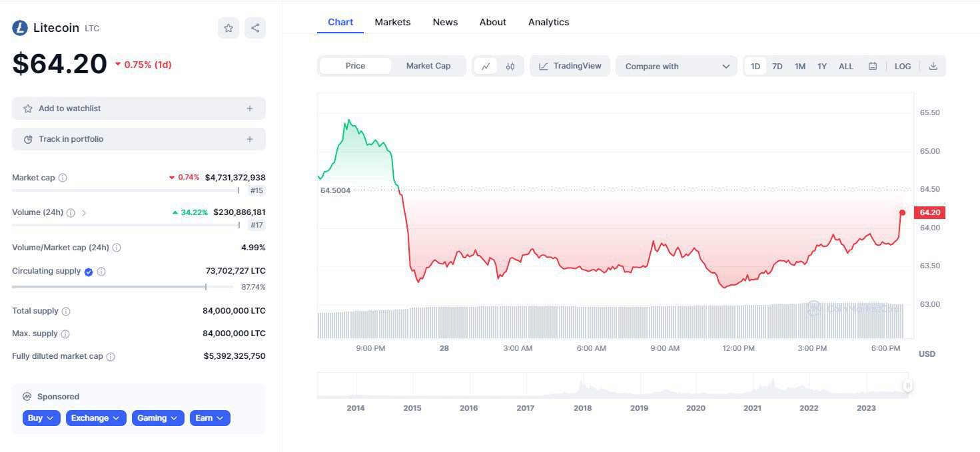Select the Price chart toggle

pyautogui.click(x=355, y=66)
